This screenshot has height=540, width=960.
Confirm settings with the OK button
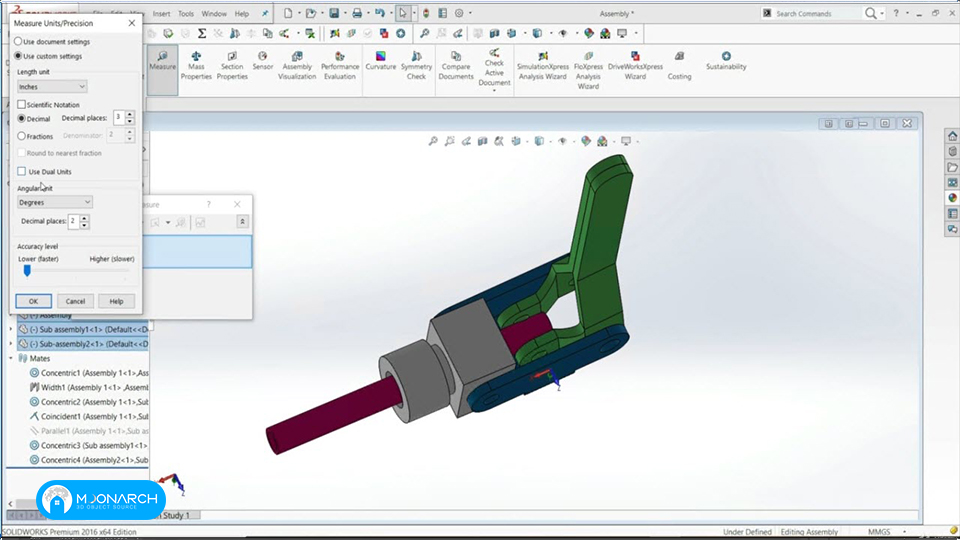(x=33, y=301)
